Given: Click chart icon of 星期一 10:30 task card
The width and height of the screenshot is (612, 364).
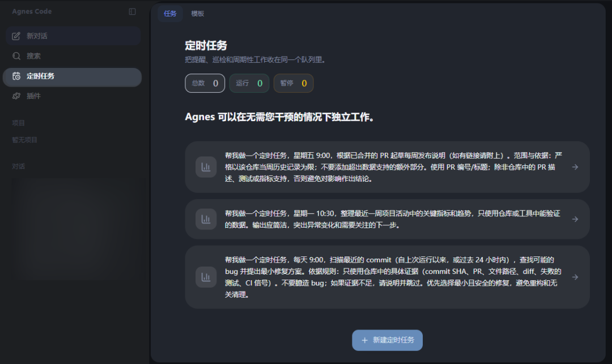Looking at the screenshot, I should coord(206,219).
